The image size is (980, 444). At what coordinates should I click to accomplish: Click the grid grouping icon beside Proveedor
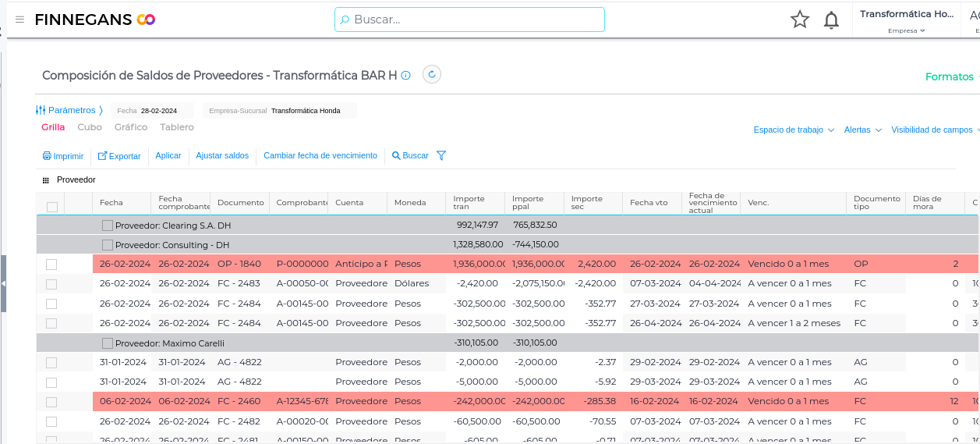pyautogui.click(x=46, y=180)
